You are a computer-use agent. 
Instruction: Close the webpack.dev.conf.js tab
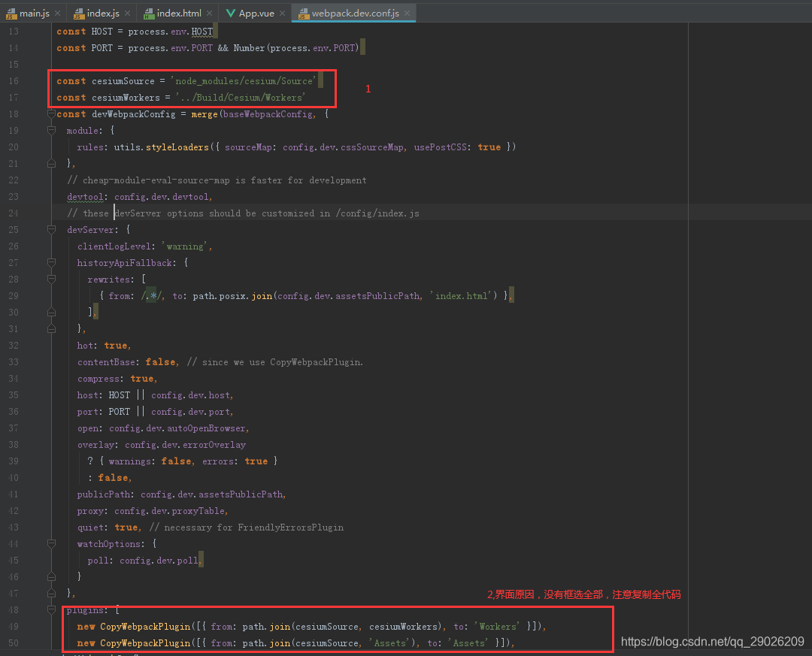coord(406,13)
